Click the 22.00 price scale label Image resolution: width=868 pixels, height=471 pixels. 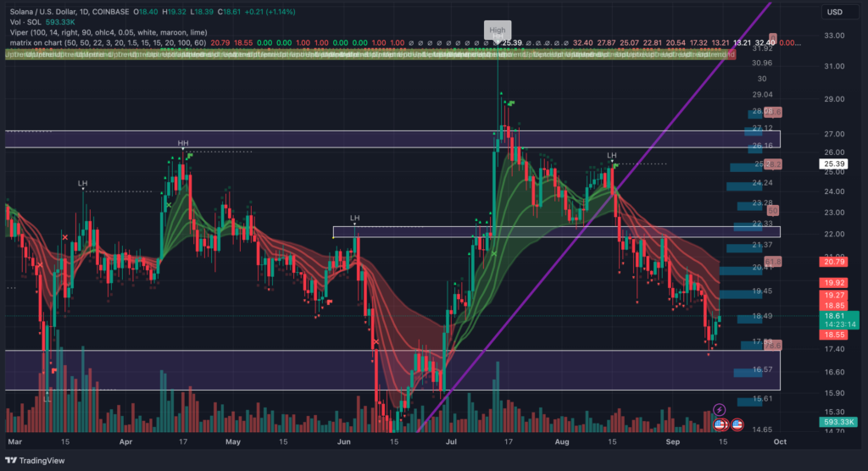834,234
